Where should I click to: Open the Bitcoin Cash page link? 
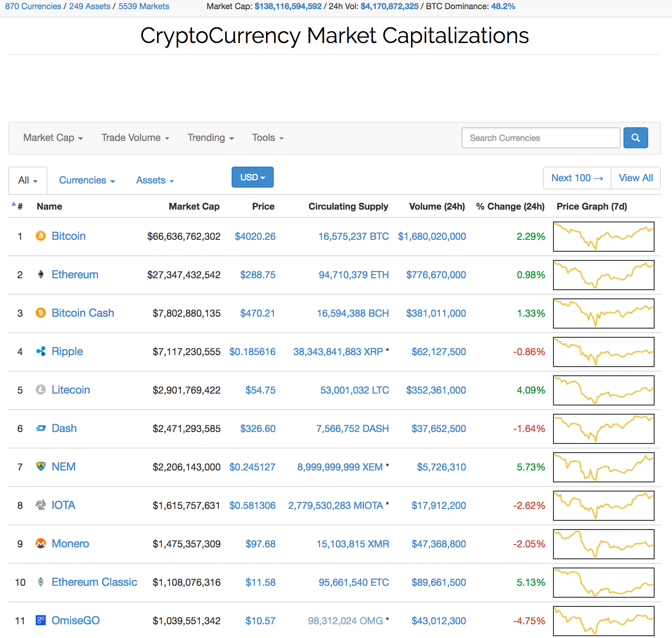tap(83, 313)
